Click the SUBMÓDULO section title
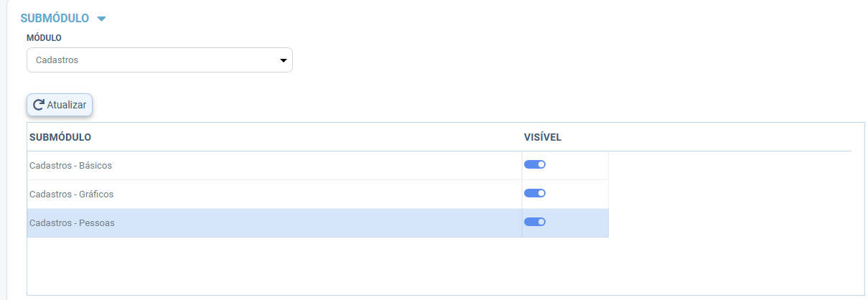868x300 pixels. [x=55, y=18]
